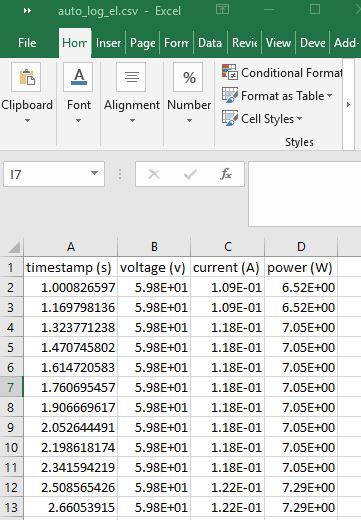This screenshot has height=520, width=361.
Task: Click the formula bar options dots handle
Action: pyautogui.click(x=120, y=174)
